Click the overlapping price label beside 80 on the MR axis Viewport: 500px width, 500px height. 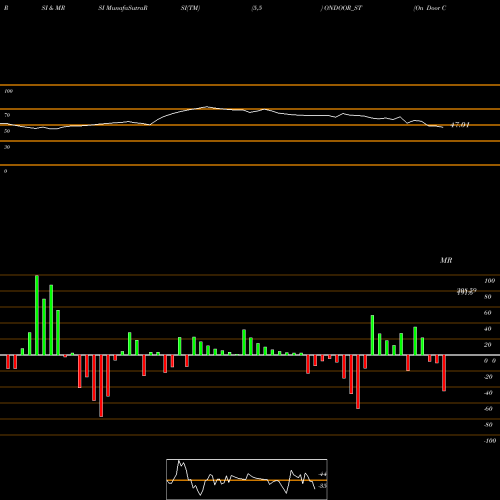[x=466, y=292]
